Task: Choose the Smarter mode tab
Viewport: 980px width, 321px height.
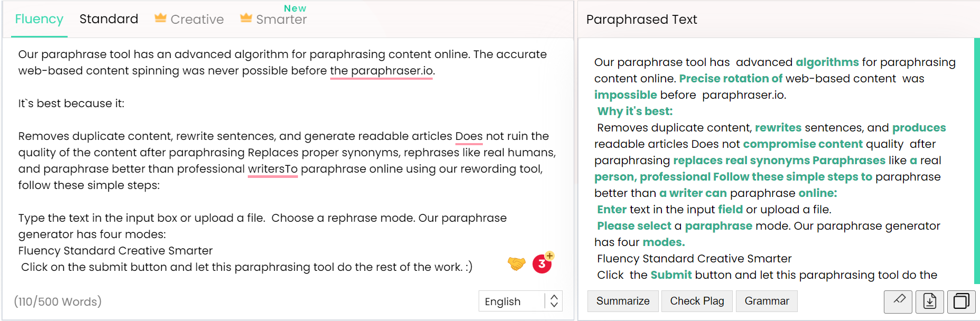Action: (273, 19)
